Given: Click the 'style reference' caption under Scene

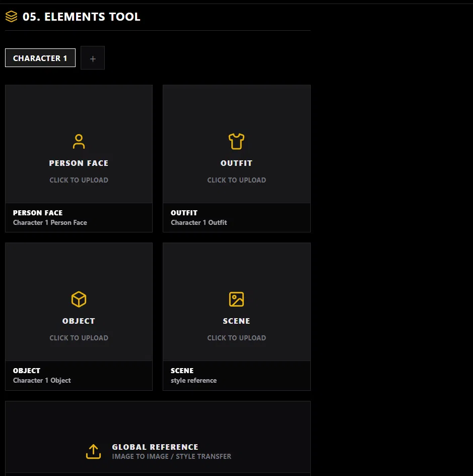Looking at the screenshot, I should [193, 380].
